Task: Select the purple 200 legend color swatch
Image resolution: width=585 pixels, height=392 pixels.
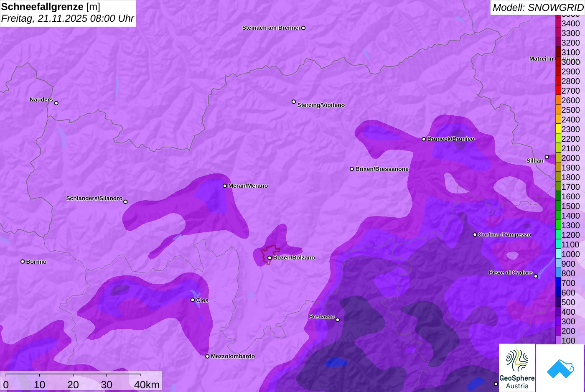Action: pos(558,331)
